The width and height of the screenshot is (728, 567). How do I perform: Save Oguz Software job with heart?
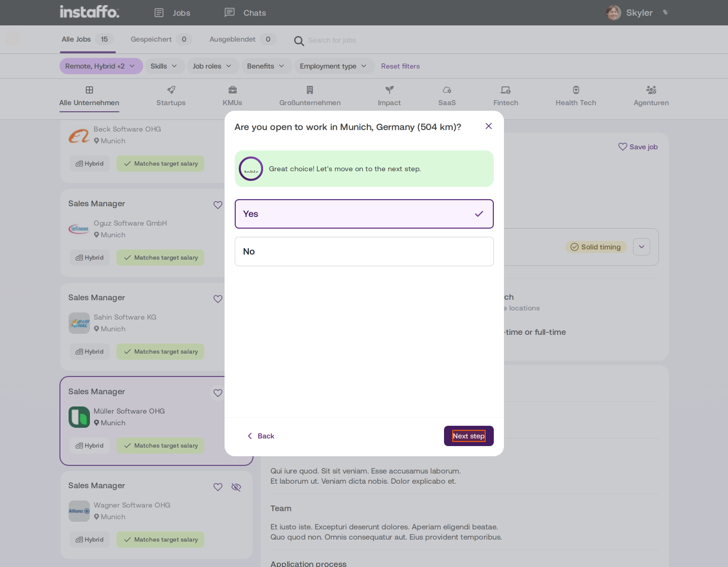tap(218, 205)
